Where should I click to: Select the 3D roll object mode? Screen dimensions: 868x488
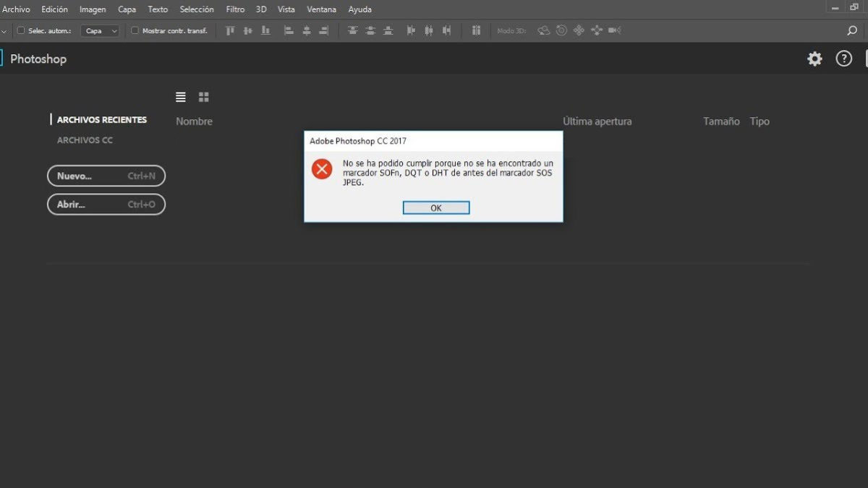561,30
